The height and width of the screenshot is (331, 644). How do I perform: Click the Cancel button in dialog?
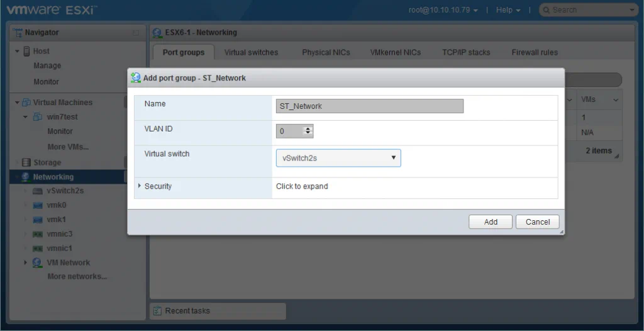[538, 222]
